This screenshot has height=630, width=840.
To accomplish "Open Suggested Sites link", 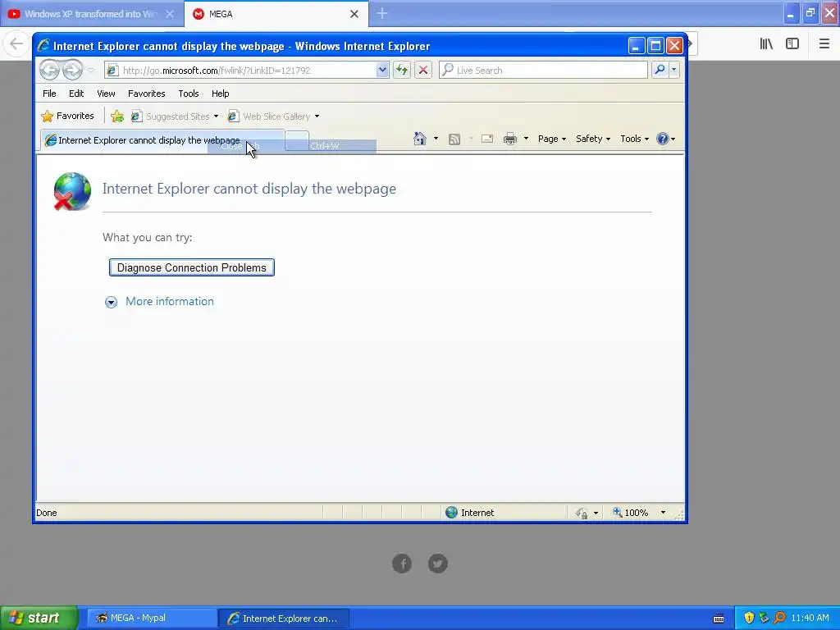I will (x=171, y=116).
